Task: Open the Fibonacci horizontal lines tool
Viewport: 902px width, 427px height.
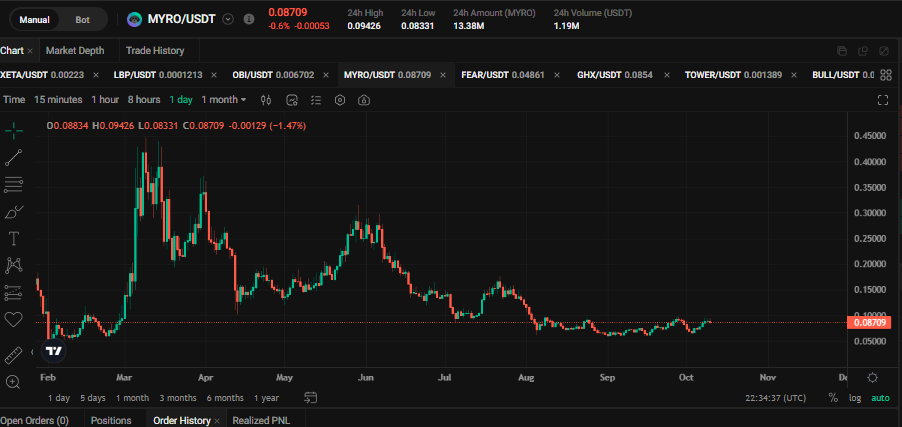Action: tap(14, 184)
